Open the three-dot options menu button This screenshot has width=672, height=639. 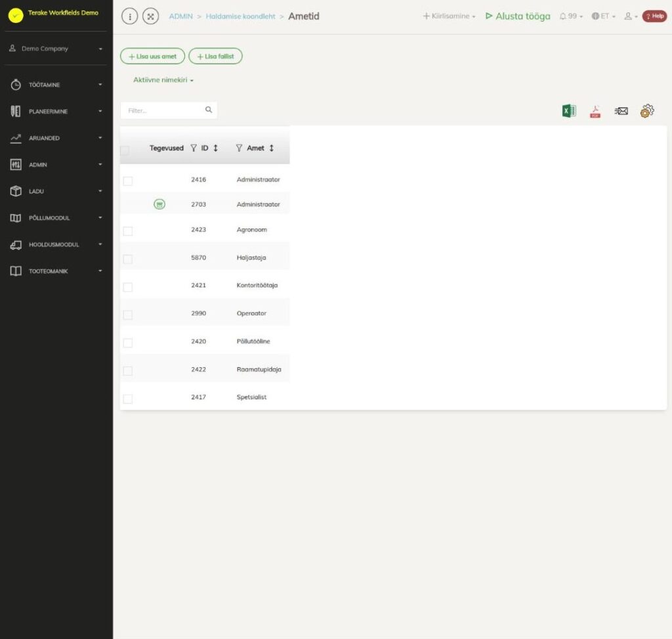[x=129, y=16]
